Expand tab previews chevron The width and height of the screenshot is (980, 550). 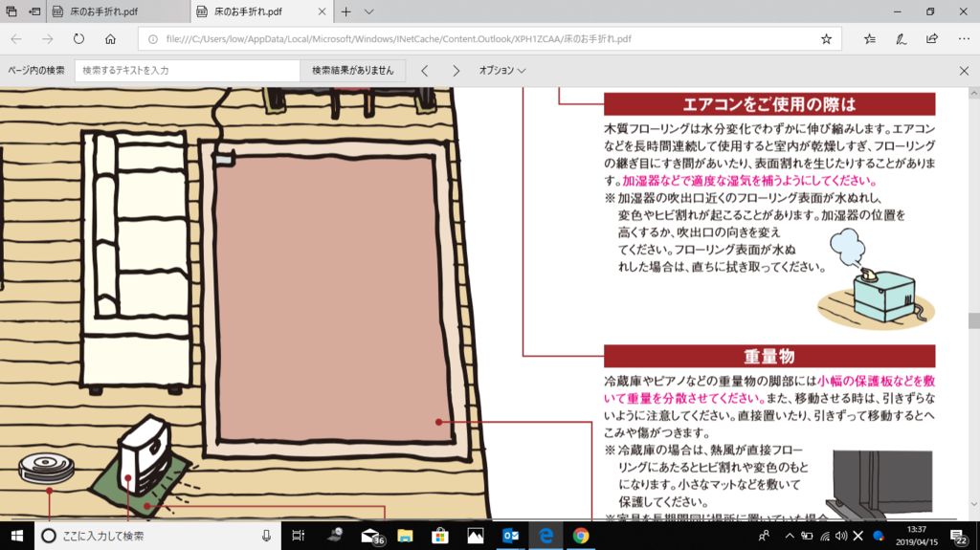[368, 11]
